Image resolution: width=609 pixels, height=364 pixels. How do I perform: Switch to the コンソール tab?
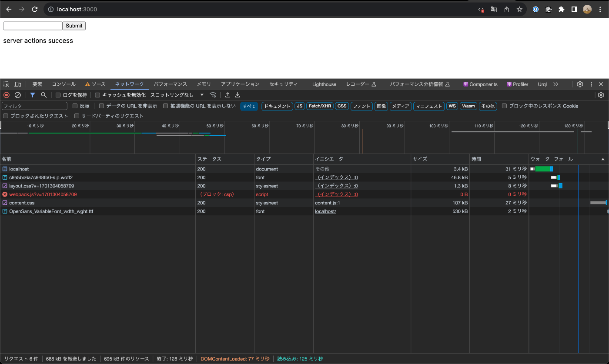64,84
